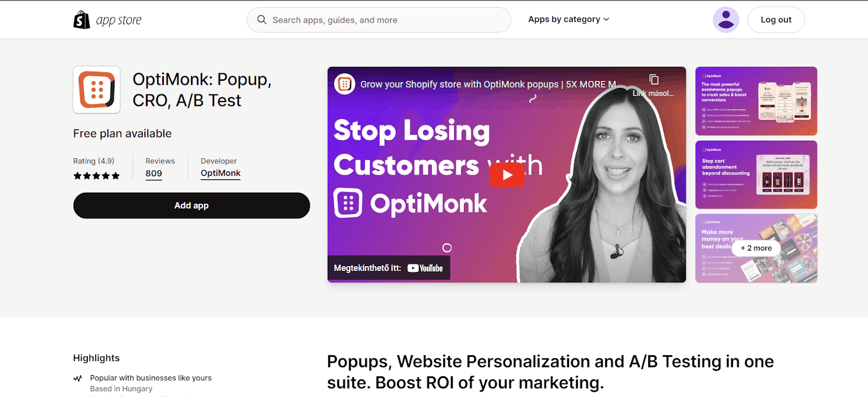
Task: Click the OptiMonk app icon
Action: click(x=97, y=90)
